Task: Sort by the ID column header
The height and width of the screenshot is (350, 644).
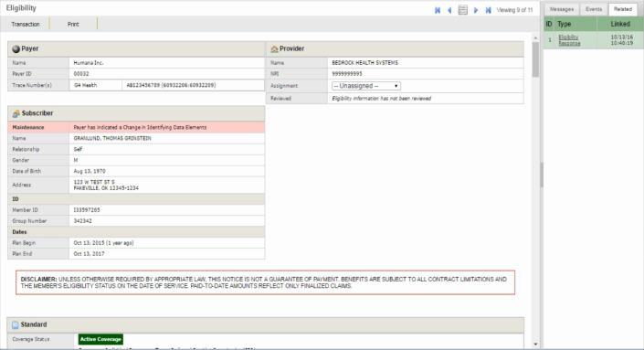Action: (549, 25)
